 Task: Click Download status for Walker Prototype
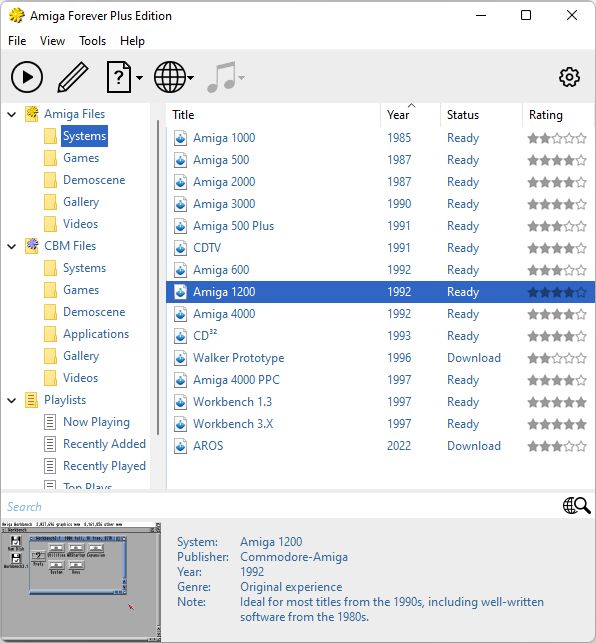click(x=474, y=358)
